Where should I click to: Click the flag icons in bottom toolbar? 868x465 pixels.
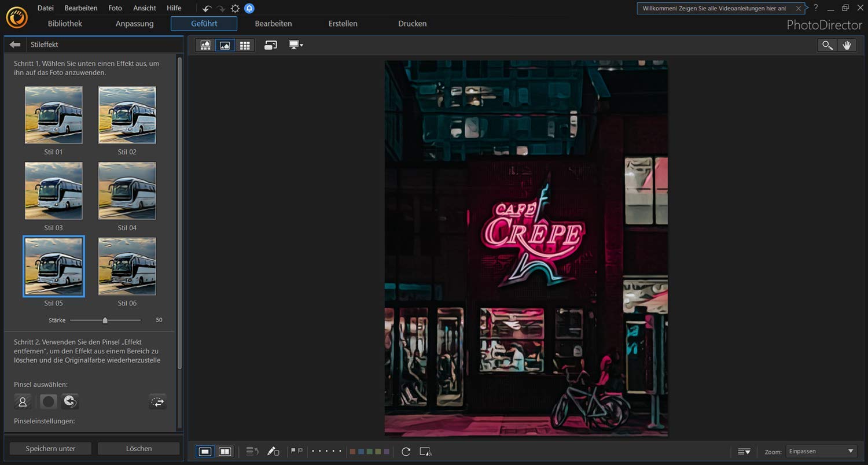(x=297, y=451)
